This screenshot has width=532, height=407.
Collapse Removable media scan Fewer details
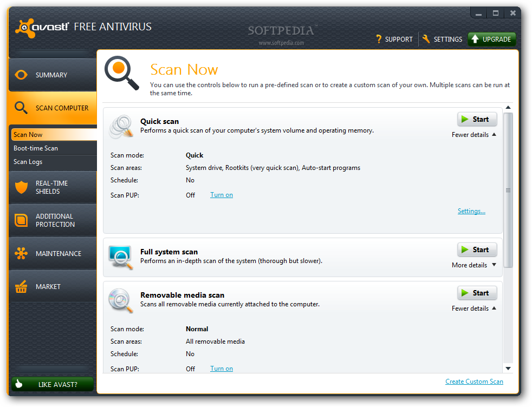click(x=473, y=308)
